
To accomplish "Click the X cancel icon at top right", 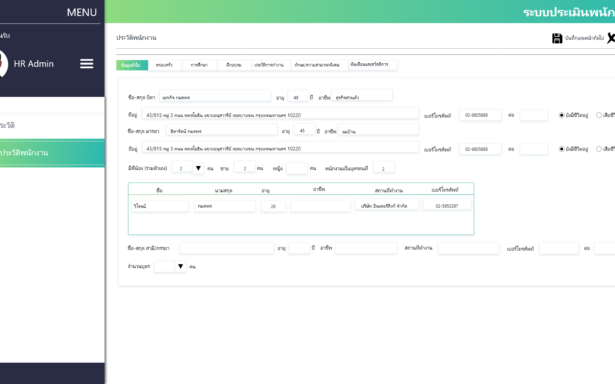I will tap(611, 38).
